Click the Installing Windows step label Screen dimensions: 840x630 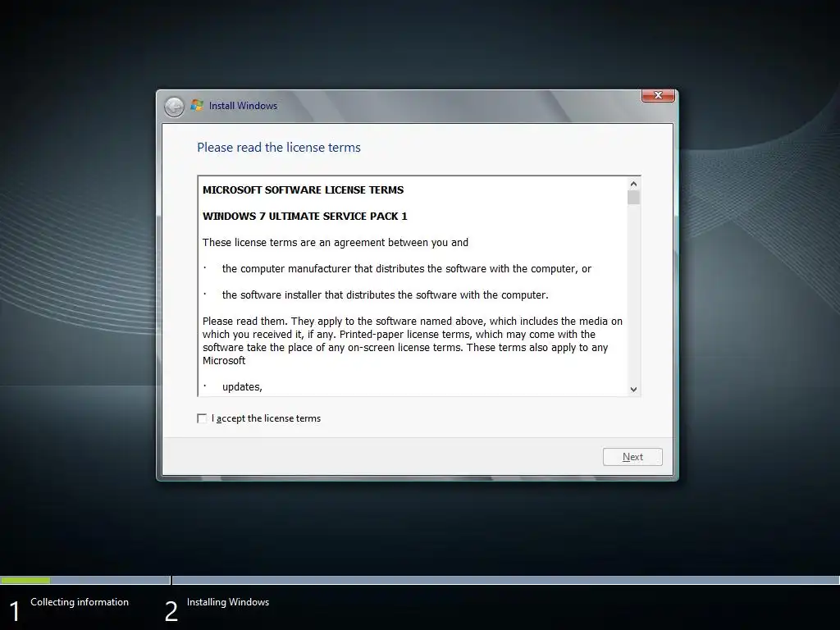228,602
